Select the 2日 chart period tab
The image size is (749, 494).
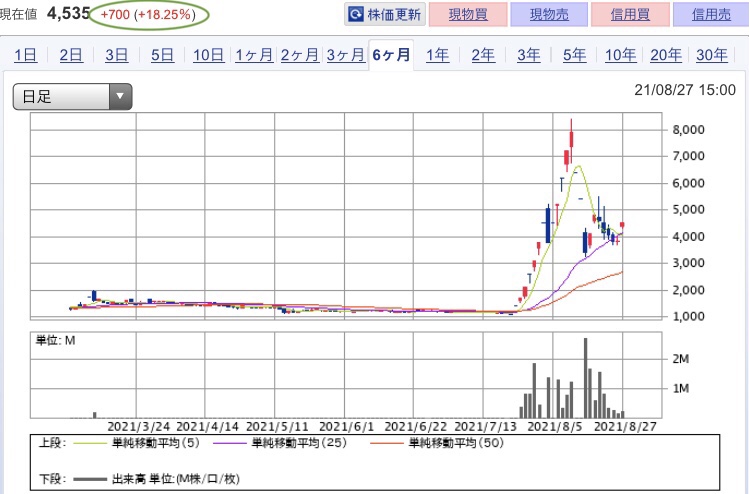(71, 55)
